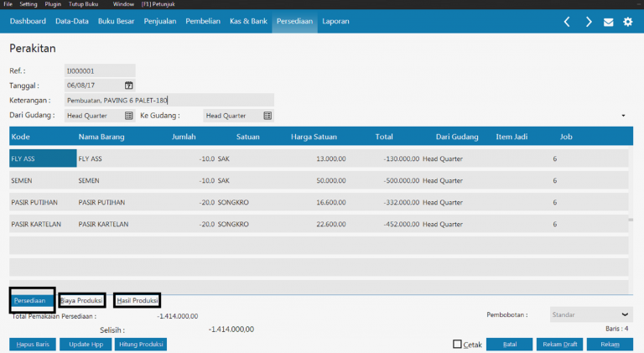Open the Penjualan menu
Viewport: 644px width, 353px height.
pos(160,21)
